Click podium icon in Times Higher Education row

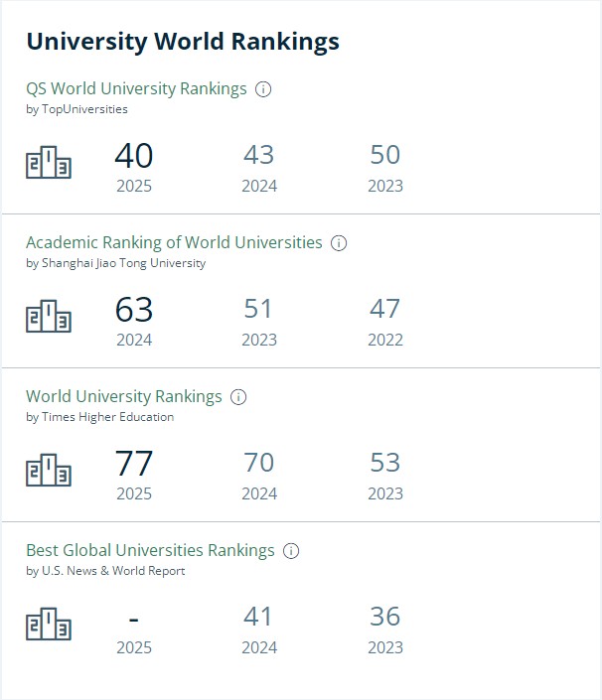(49, 470)
